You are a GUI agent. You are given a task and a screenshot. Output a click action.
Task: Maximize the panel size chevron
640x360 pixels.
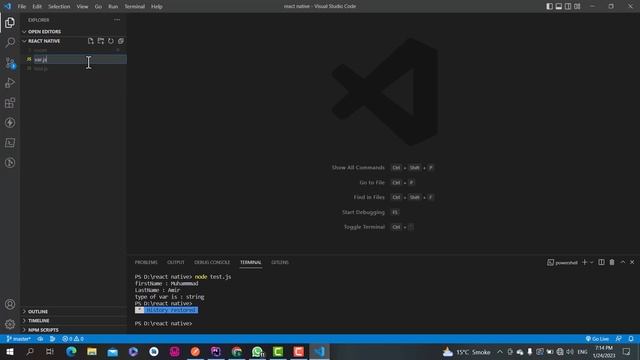pyautogui.click(x=622, y=262)
